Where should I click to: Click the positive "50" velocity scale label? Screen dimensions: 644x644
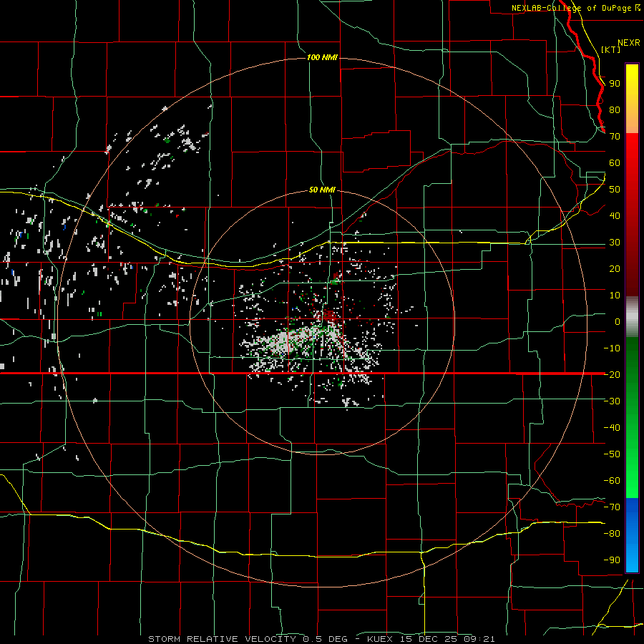pyautogui.click(x=615, y=190)
